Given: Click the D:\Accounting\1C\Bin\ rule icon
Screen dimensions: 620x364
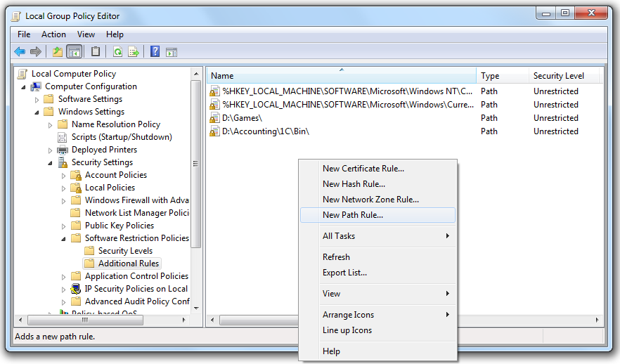Looking at the screenshot, I should tap(214, 131).
